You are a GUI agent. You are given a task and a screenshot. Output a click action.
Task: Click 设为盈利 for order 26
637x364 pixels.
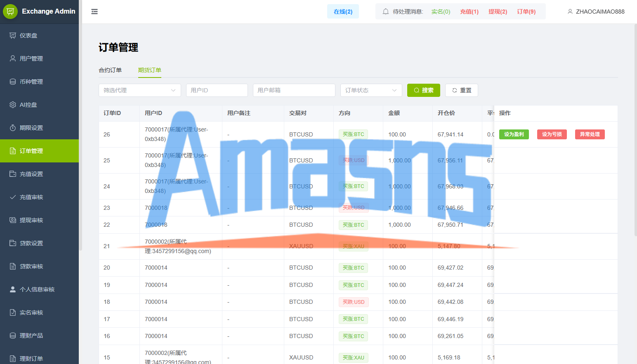[514, 134]
